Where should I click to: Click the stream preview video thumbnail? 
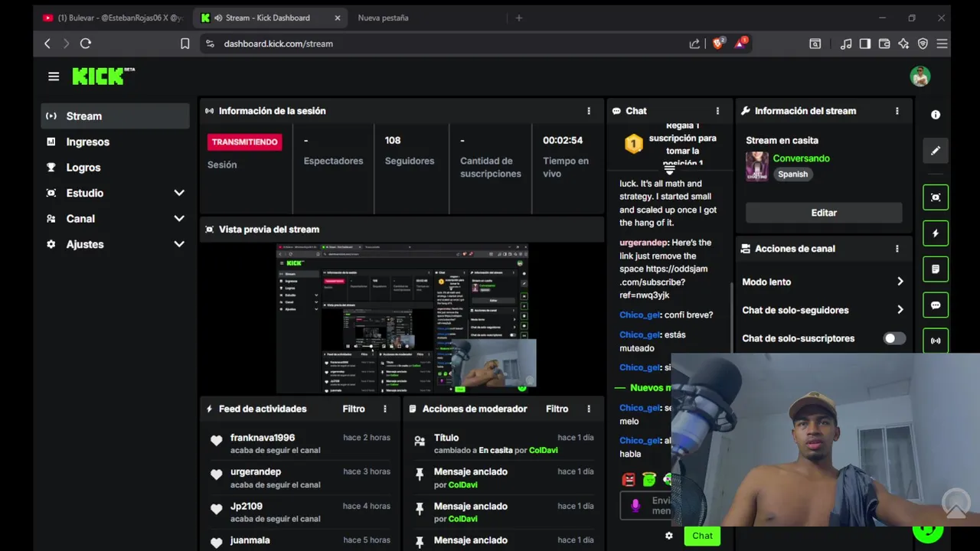point(403,318)
